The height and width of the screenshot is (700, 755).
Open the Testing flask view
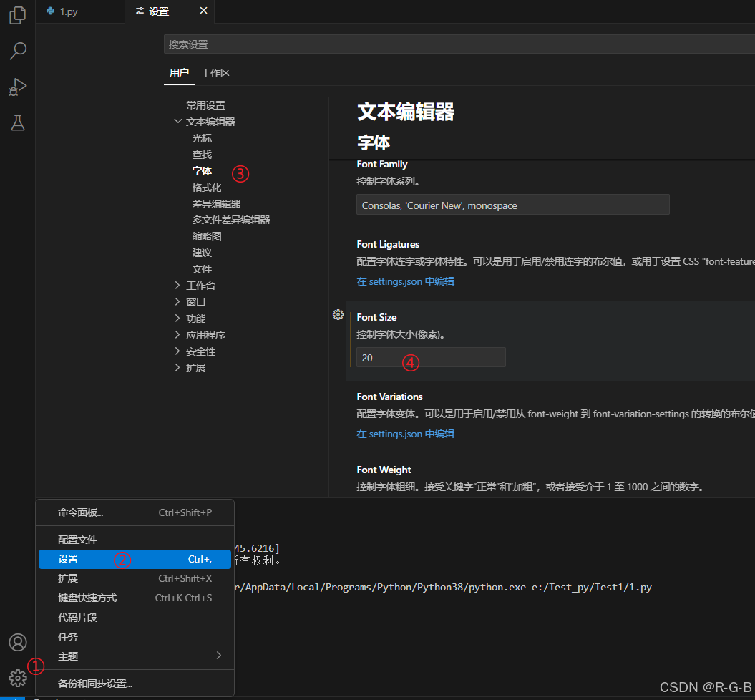click(17, 123)
